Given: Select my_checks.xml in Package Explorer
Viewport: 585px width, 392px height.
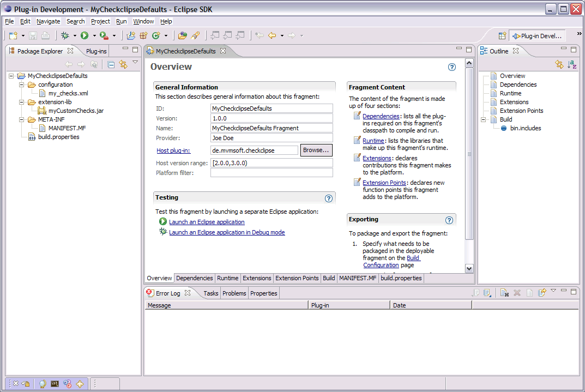Looking at the screenshot, I should [x=68, y=93].
